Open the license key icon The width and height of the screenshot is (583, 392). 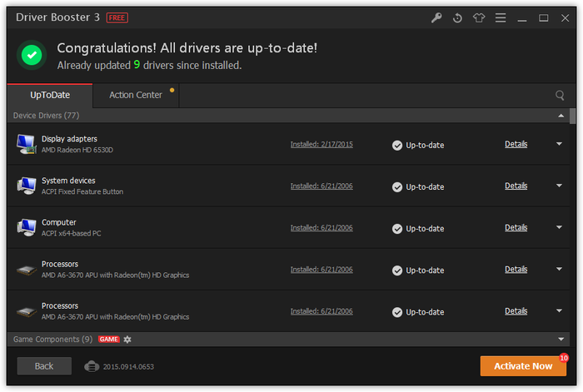pos(436,17)
